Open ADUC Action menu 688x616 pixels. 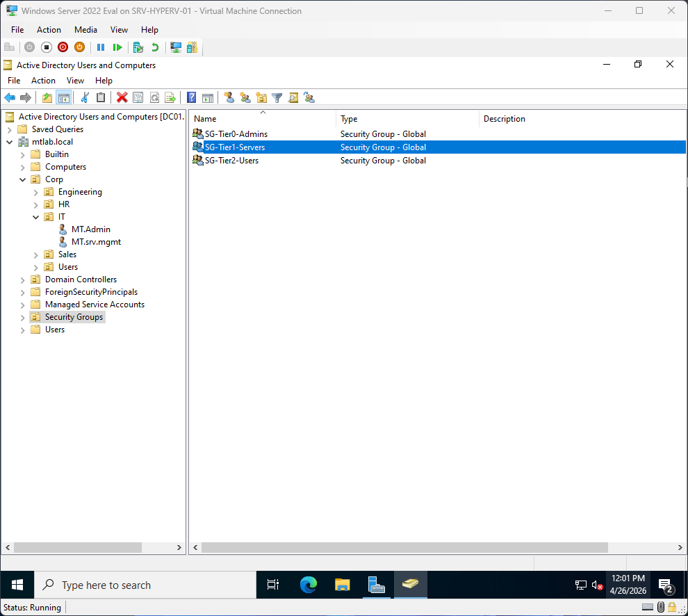tap(43, 81)
